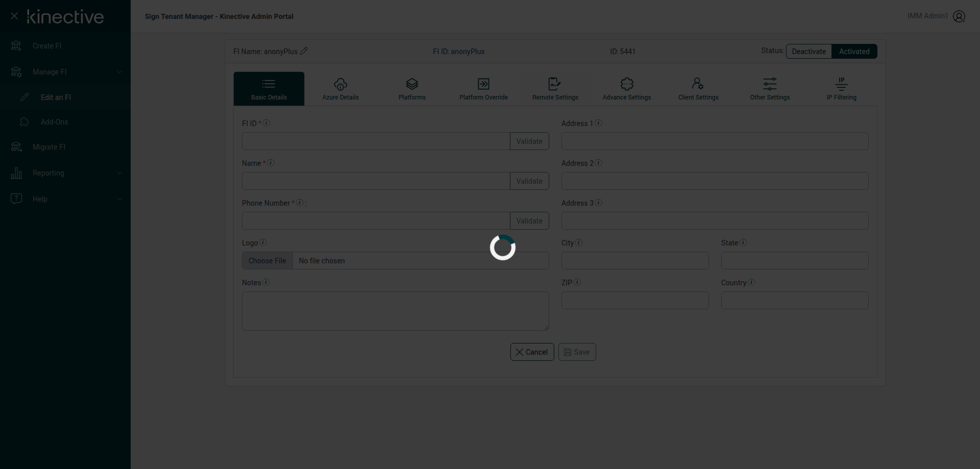Open Create FI in the sidebar
Screen dimensions: 980x469
(x=65, y=46)
